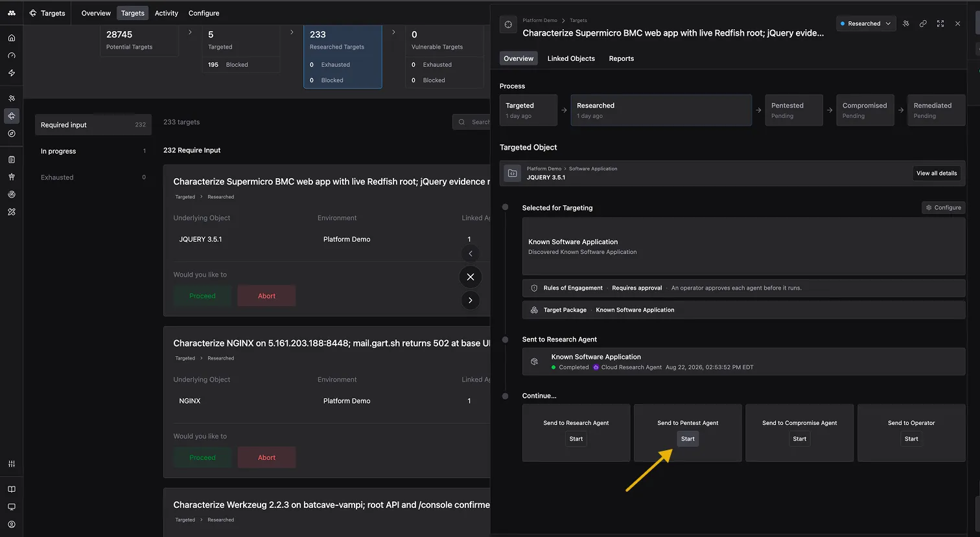Click View all details button
The width and height of the screenshot is (980, 537).
click(937, 173)
